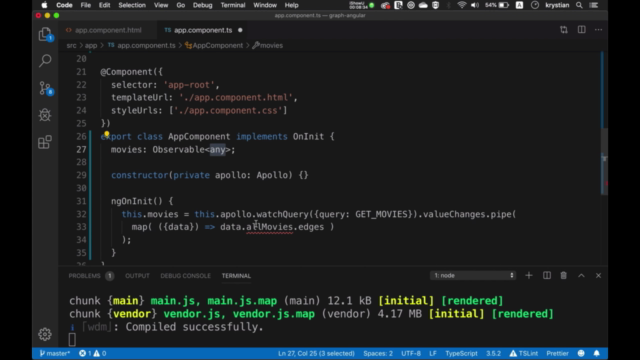Open the Explorer view in activity bar

[x=45, y=34]
